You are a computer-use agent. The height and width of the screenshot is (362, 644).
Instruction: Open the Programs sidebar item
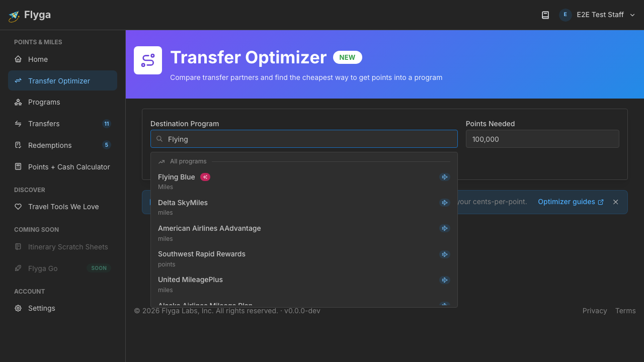click(62, 102)
